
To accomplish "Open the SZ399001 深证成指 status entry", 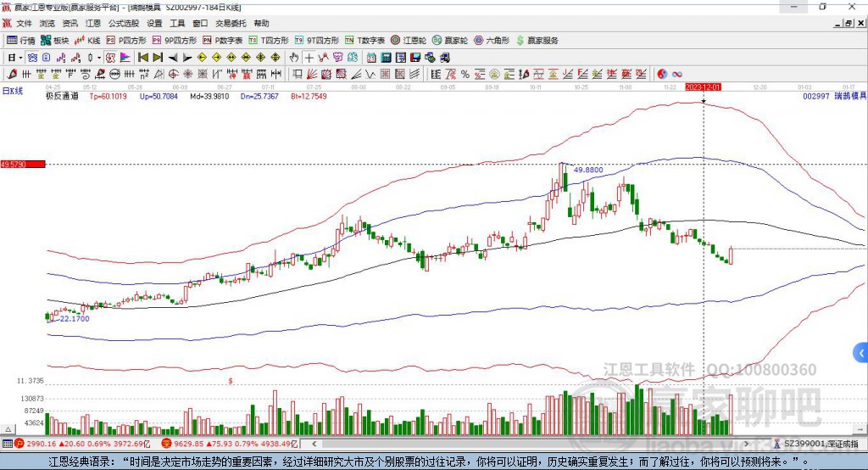I will pyautogui.click(x=815, y=444).
